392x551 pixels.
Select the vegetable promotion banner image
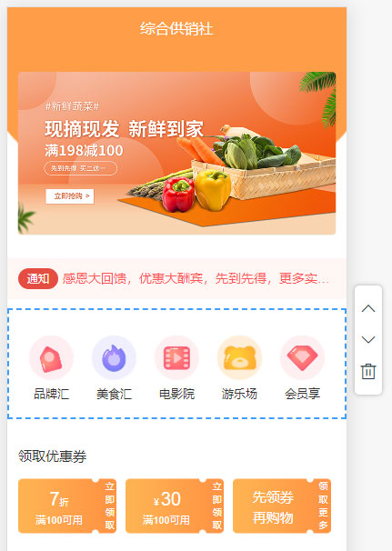[x=176, y=154]
